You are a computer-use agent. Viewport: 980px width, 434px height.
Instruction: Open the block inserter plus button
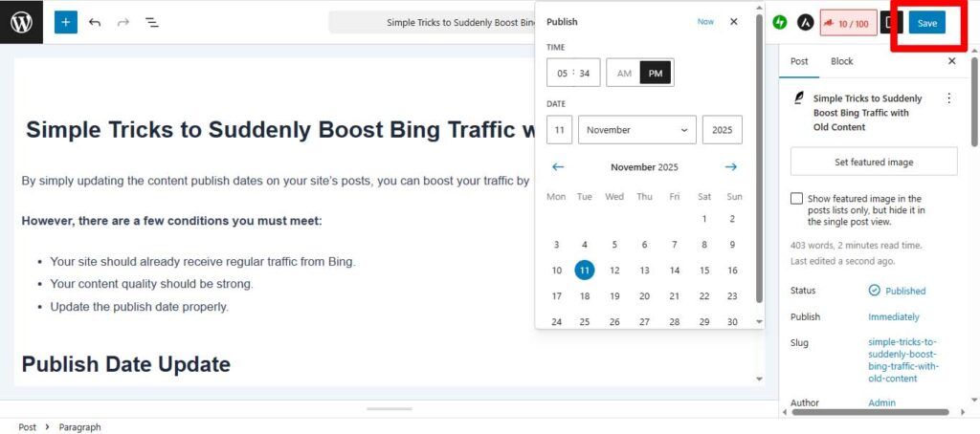point(65,22)
